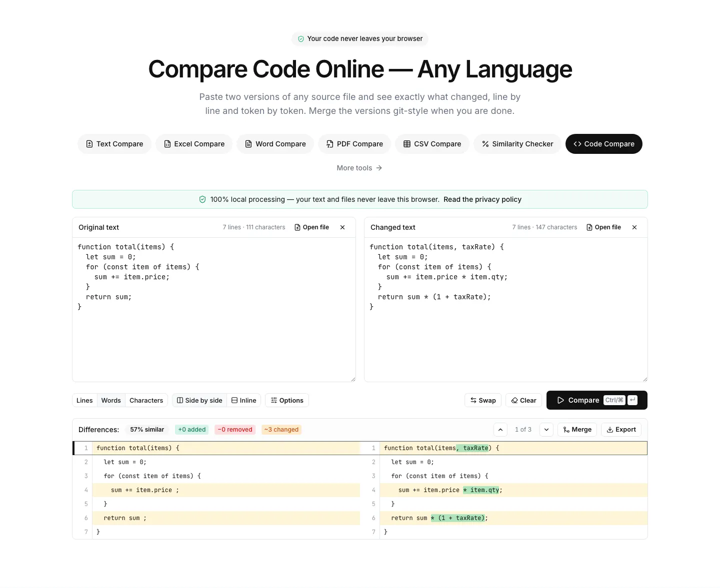
Task: Click the Similarity Checker percent icon
Action: pyautogui.click(x=485, y=144)
